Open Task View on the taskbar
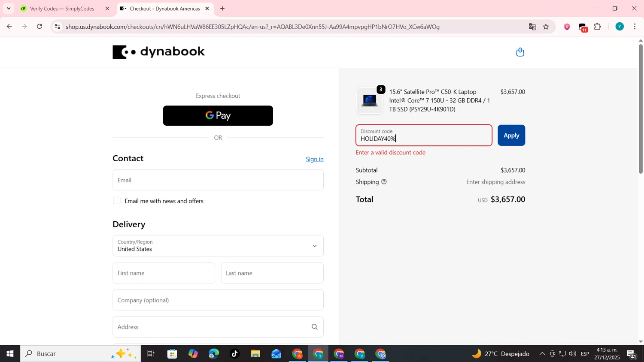Screen dimensions: 644x362 [x=151, y=354]
